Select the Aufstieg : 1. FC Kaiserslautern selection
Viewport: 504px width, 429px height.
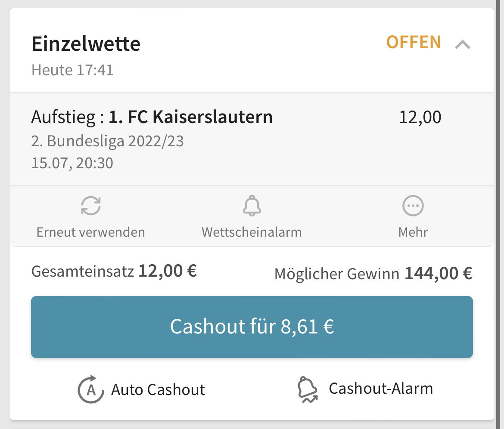click(152, 117)
